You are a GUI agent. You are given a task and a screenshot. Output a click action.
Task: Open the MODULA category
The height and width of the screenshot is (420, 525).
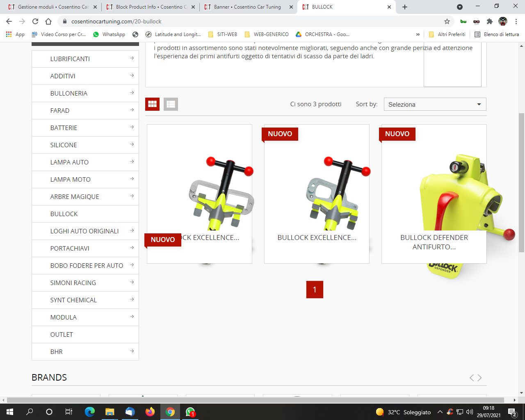click(x=64, y=317)
